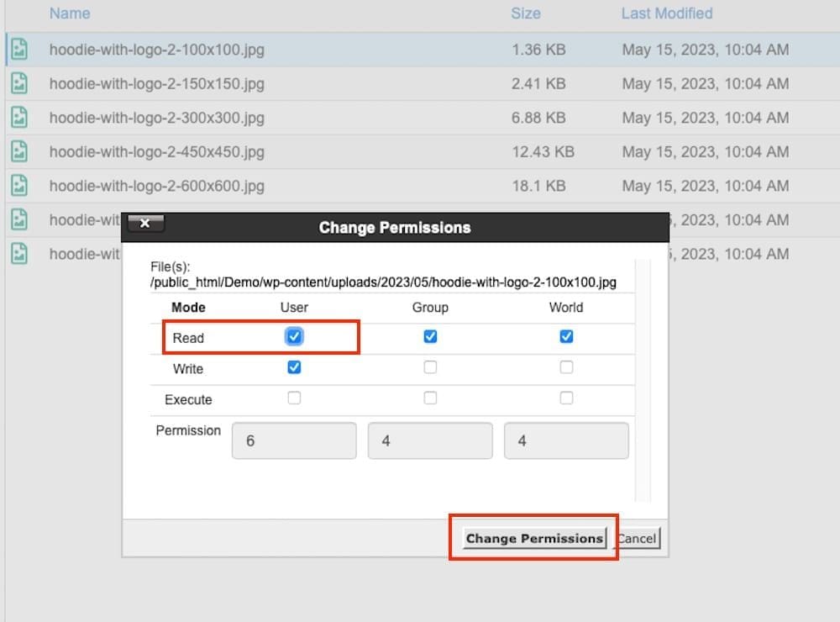Sort files by Name column header
This screenshot has width=840, height=622.
pyautogui.click(x=70, y=13)
